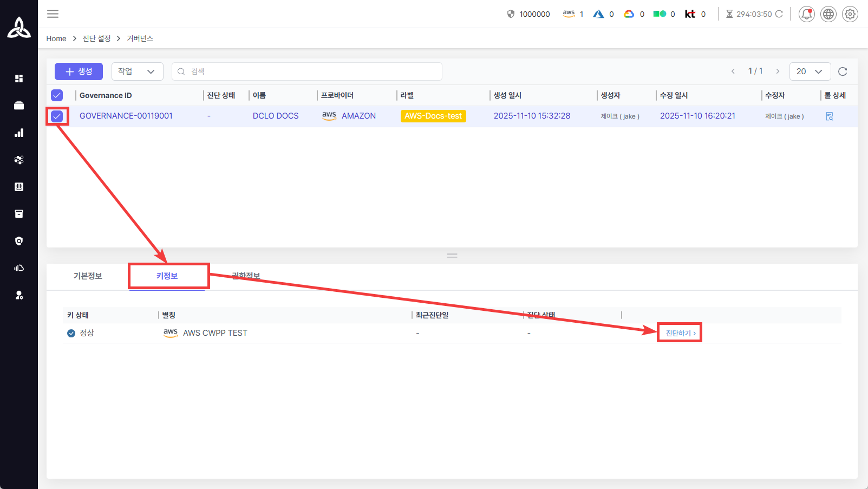Switch to the 기본정보 tab
This screenshot has height=489, width=868.
(x=88, y=276)
